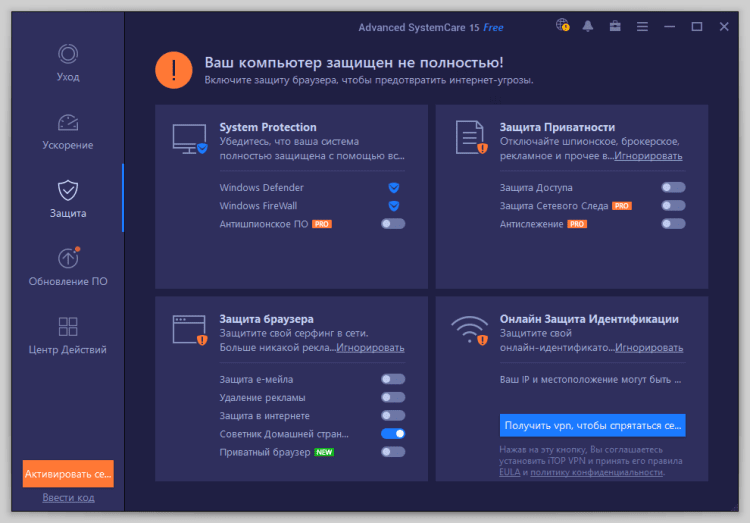Viewport: 750px width, 523px height.
Task: Click the System Protection monitor icon
Action: (x=190, y=139)
